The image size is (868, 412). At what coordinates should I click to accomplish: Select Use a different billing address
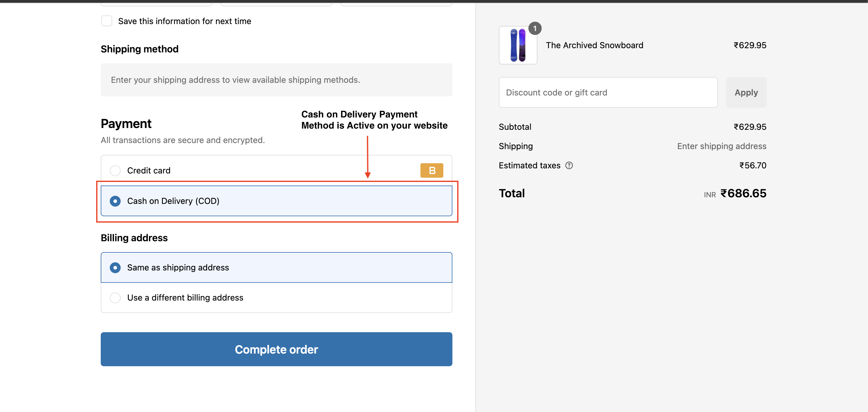(115, 298)
